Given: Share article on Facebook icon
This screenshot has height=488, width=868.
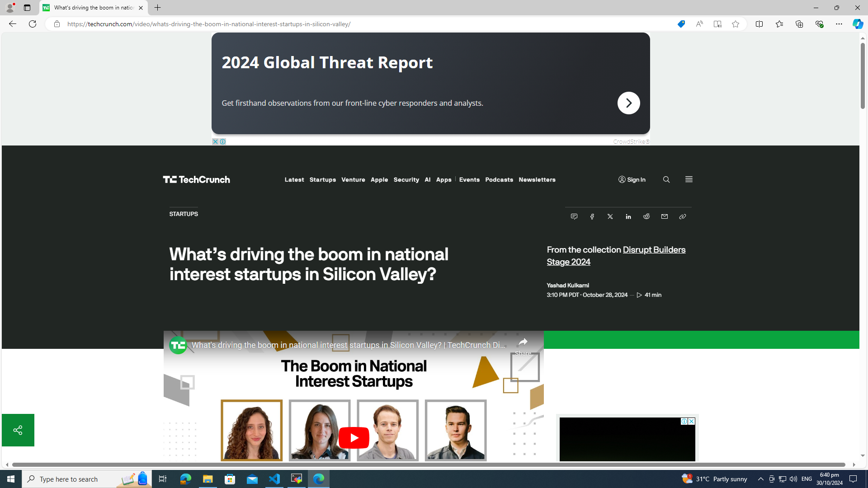Looking at the screenshot, I should (x=592, y=216).
